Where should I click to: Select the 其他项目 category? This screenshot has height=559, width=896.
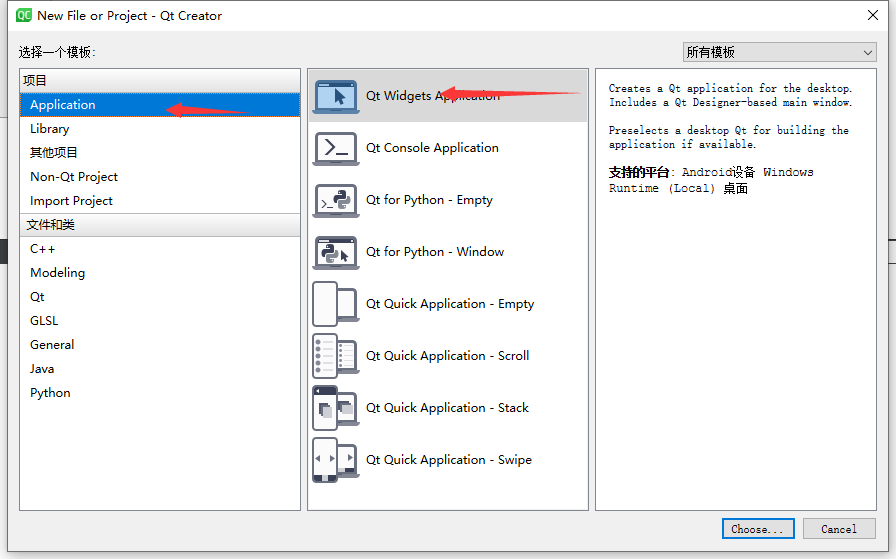point(160,153)
